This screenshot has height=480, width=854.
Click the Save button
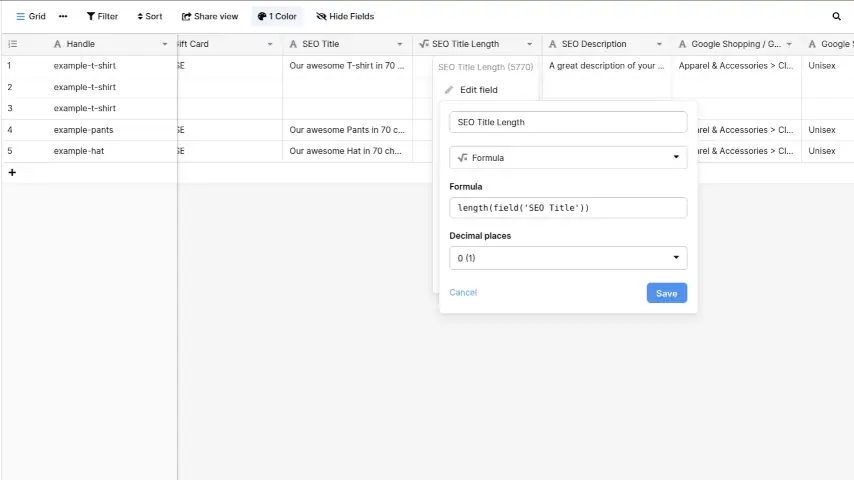coord(666,293)
